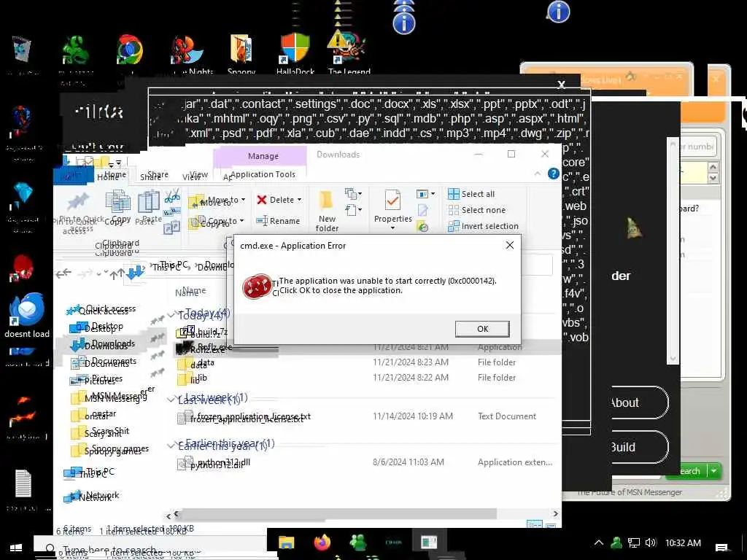
Task: Click the Cut scissors icon
Action: click(x=172, y=195)
